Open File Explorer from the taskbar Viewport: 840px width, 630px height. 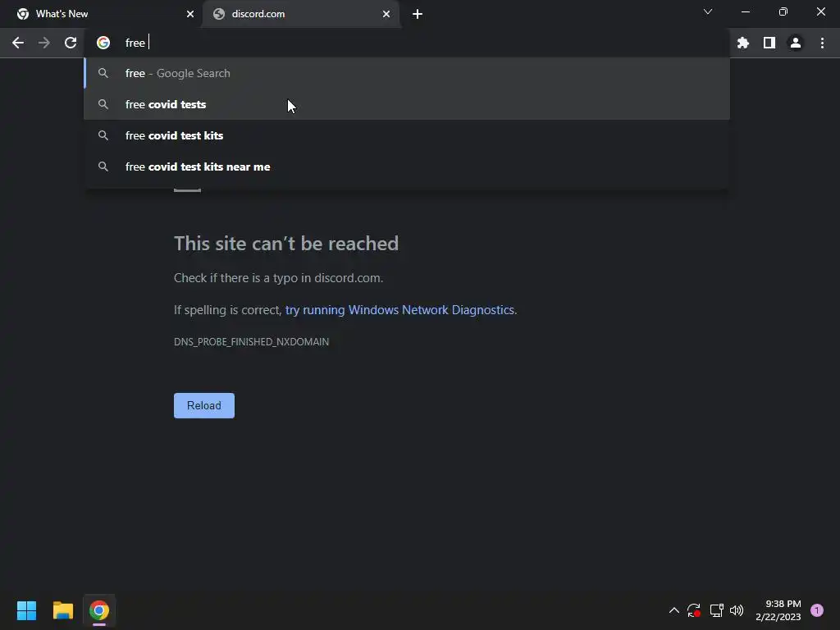(62, 610)
